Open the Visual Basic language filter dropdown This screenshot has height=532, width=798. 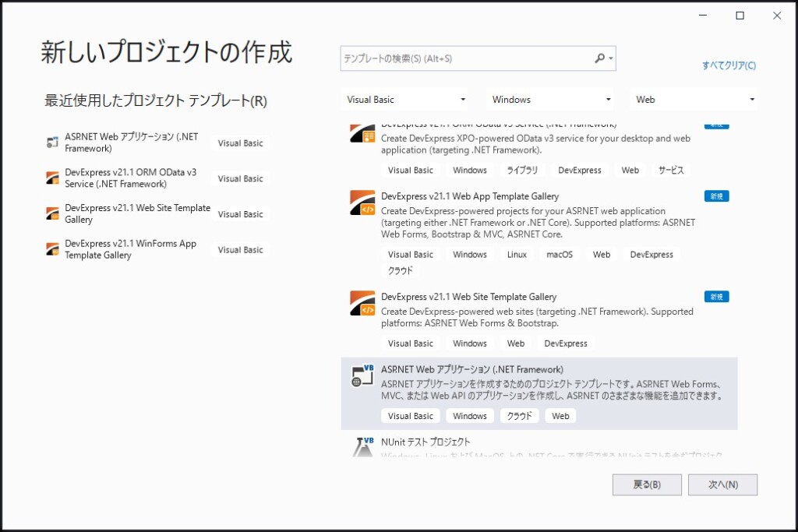click(x=407, y=100)
